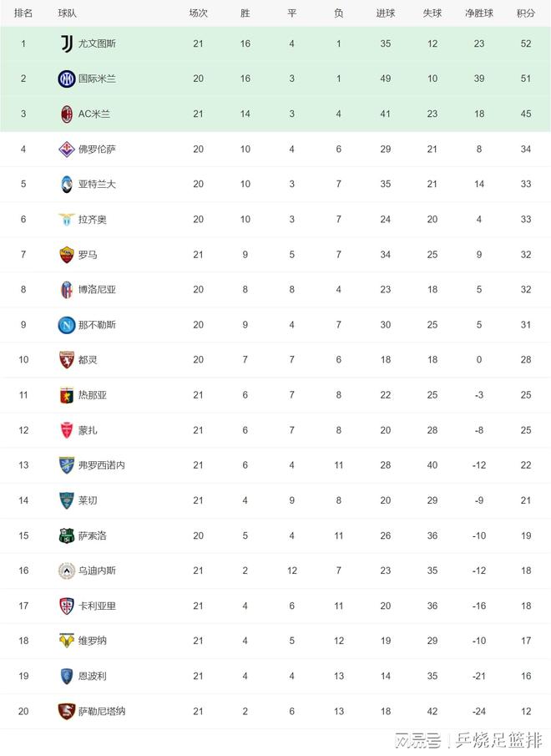Select the 排名 rank column header
Screen dimensions: 551x756
click(23, 13)
